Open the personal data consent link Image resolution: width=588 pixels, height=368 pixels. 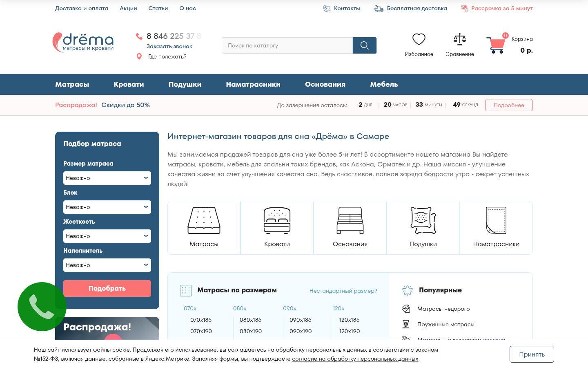[x=355, y=359]
